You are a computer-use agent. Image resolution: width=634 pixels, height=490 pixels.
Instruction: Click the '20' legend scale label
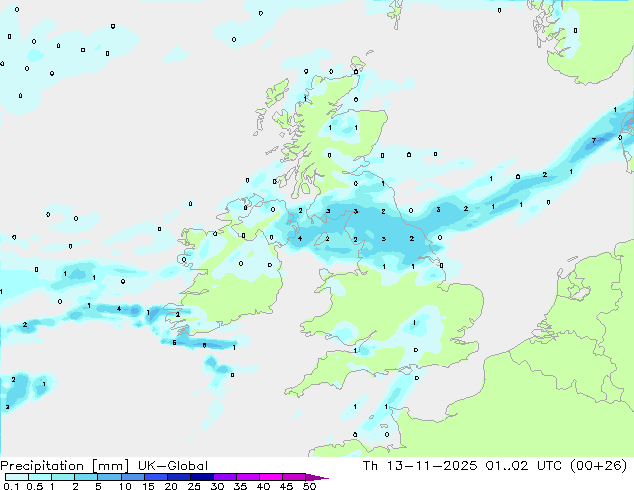[171, 486]
